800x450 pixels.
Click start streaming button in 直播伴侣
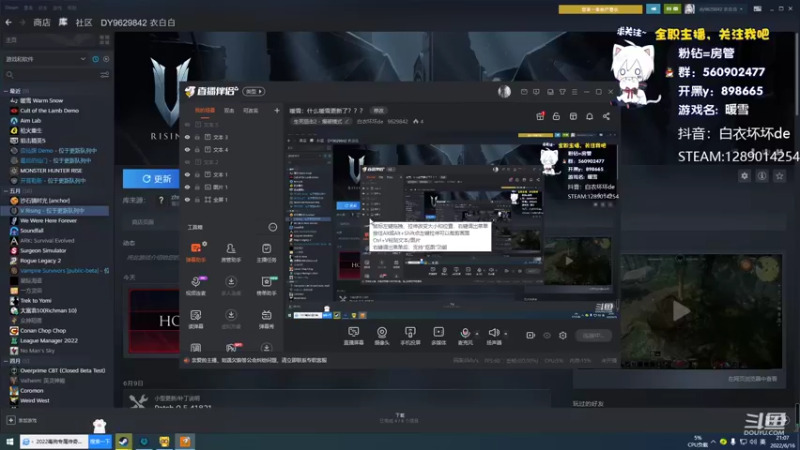click(593, 335)
